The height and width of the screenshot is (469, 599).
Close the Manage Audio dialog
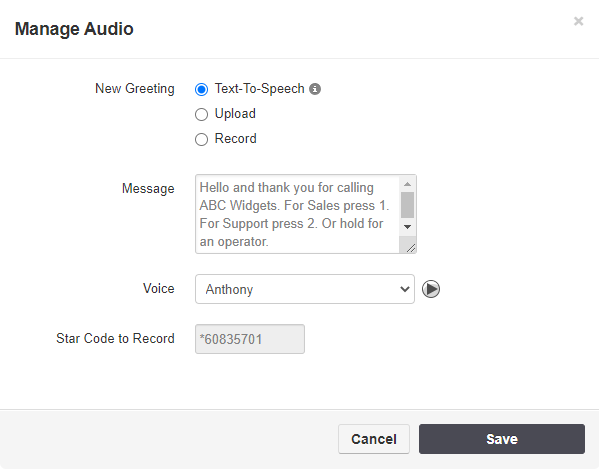click(x=578, y=21)
